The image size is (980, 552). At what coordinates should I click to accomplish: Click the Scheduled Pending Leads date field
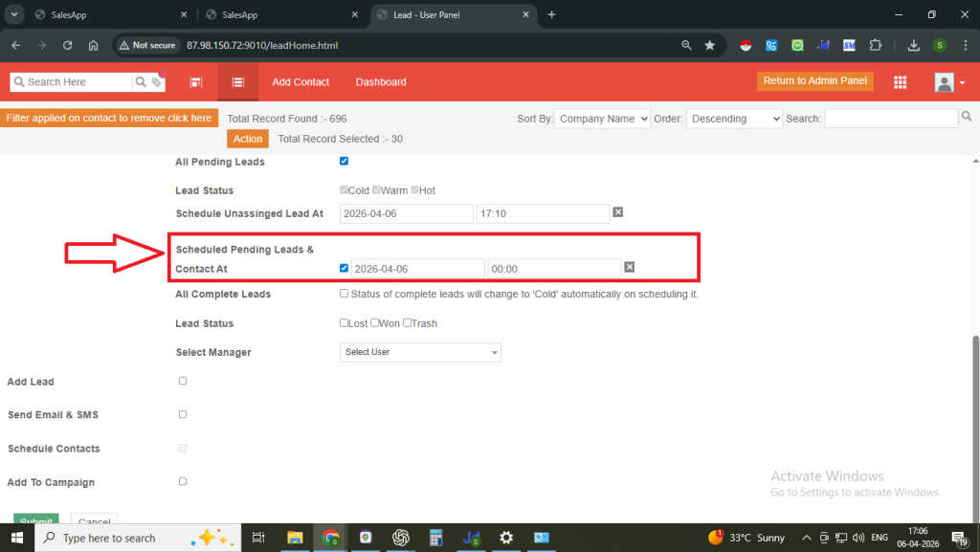pyautogui.click(x=417, y=269)
